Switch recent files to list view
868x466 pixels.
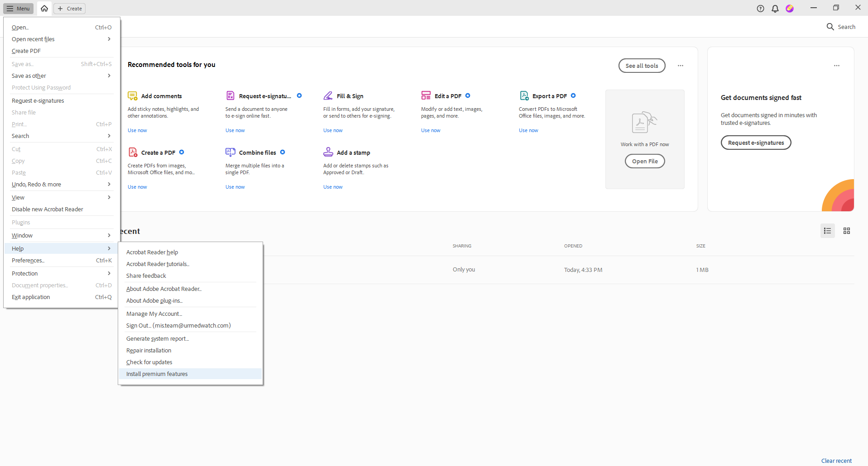827,231
